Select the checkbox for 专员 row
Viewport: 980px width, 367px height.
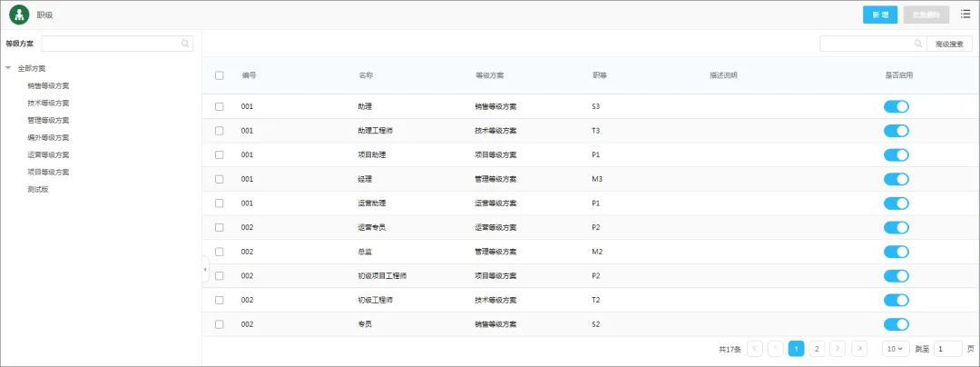[x=220, y=324]
